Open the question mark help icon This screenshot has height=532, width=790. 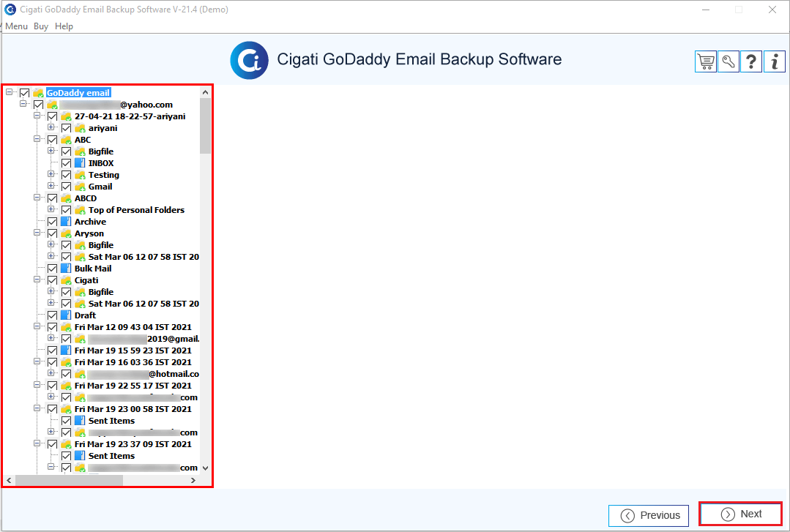point(751,62)
